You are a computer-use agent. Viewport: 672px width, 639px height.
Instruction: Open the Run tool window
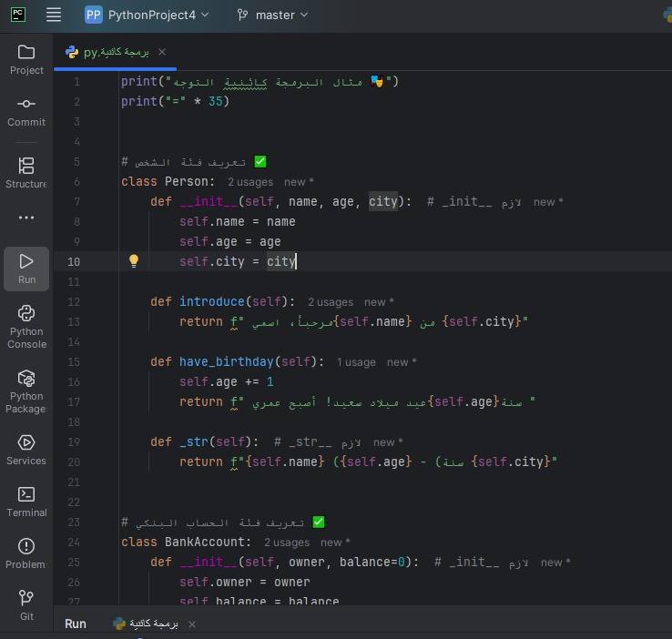26,269
